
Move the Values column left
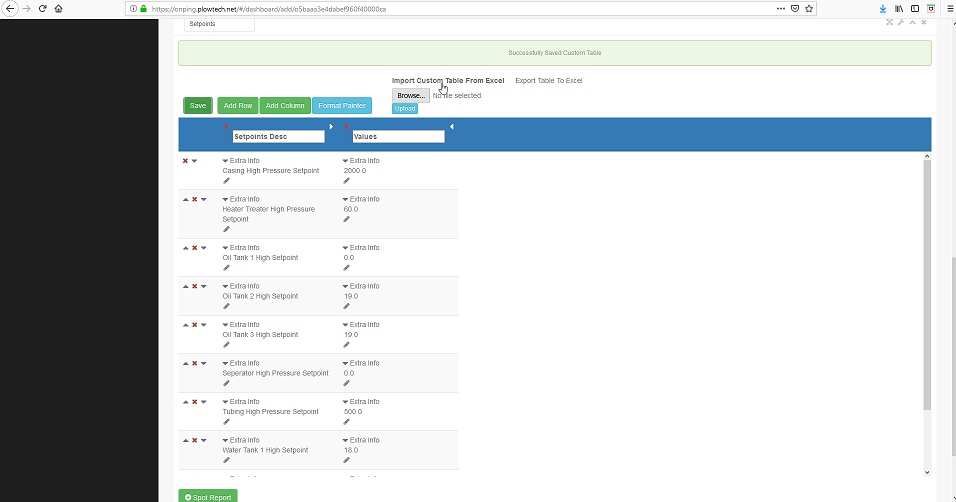(451, 126)
